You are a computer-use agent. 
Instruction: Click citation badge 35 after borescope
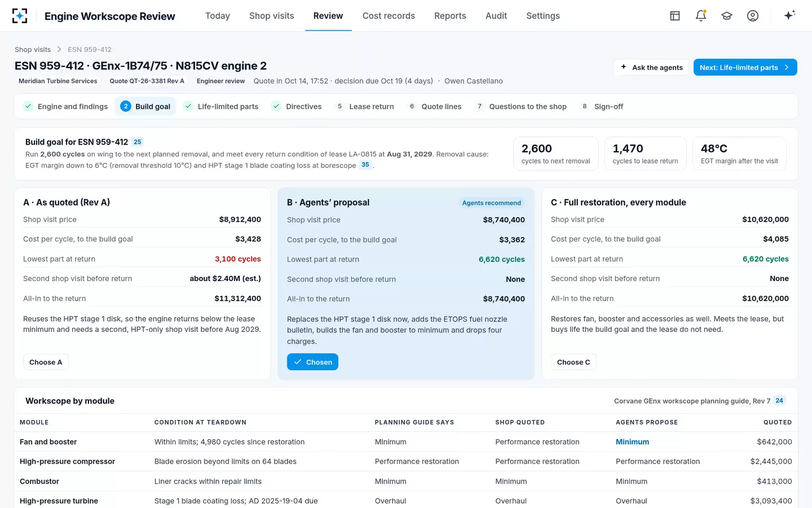365,165
